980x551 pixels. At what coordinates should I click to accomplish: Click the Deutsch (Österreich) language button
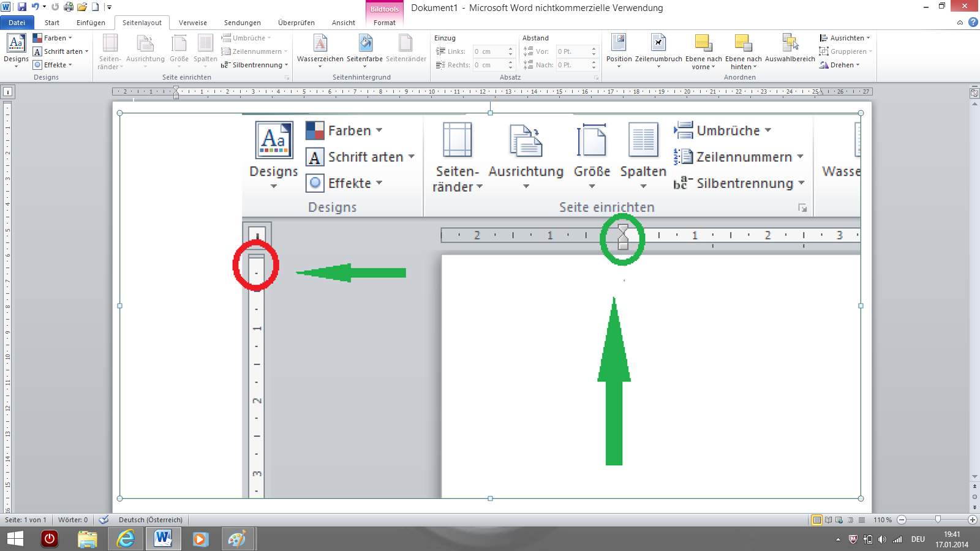tap(151, 520)
